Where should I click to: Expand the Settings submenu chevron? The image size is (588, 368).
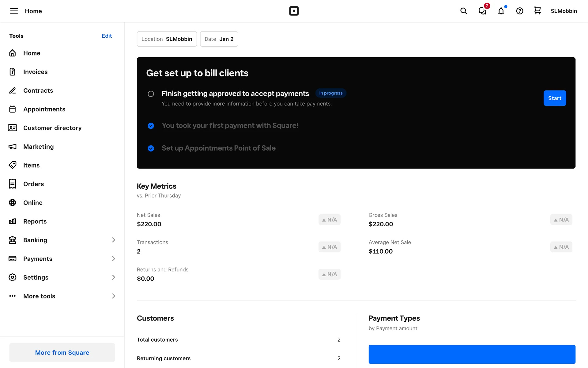click(x=113, y=277)
